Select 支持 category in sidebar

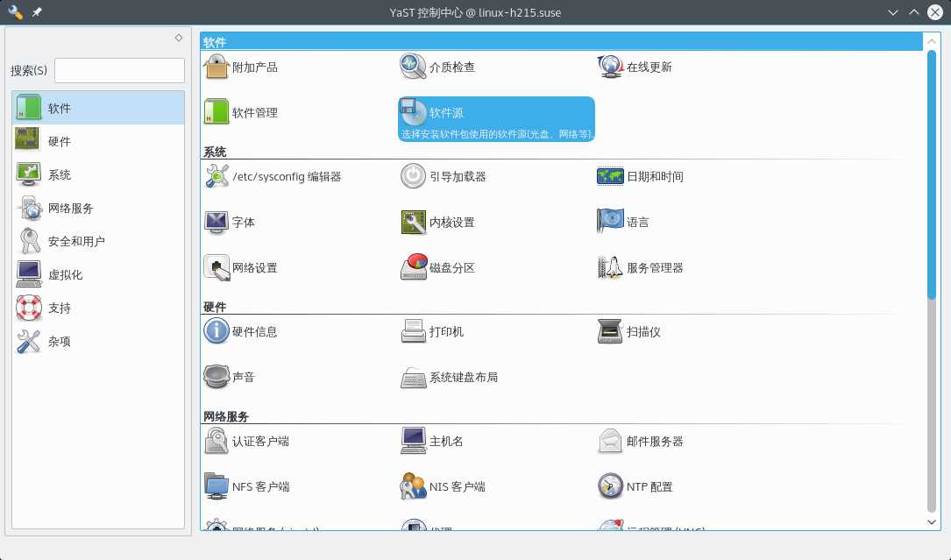click(97, 308)
